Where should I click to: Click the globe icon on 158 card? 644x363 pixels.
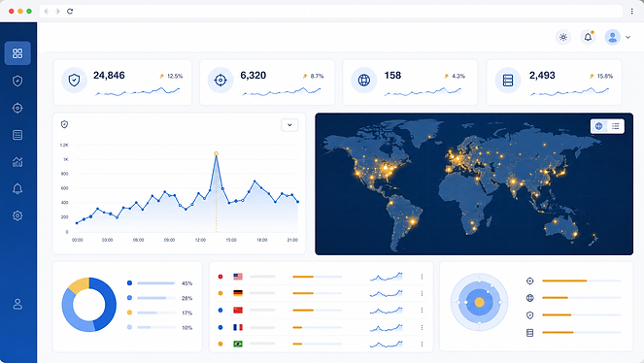coord(364,80)
